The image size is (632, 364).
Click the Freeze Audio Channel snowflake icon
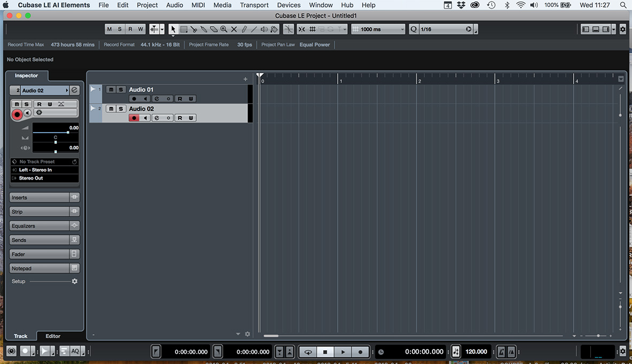pyautogui.click(x=39, y=113)
